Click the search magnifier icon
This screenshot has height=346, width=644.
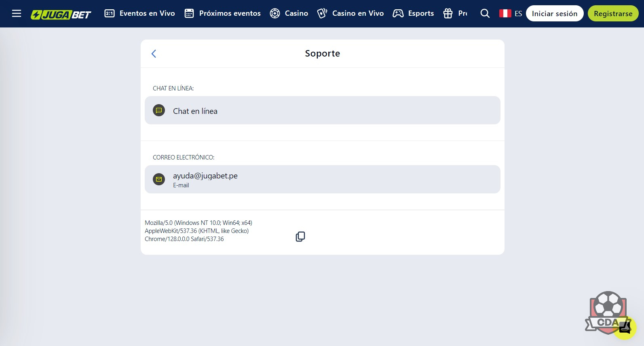485,14
